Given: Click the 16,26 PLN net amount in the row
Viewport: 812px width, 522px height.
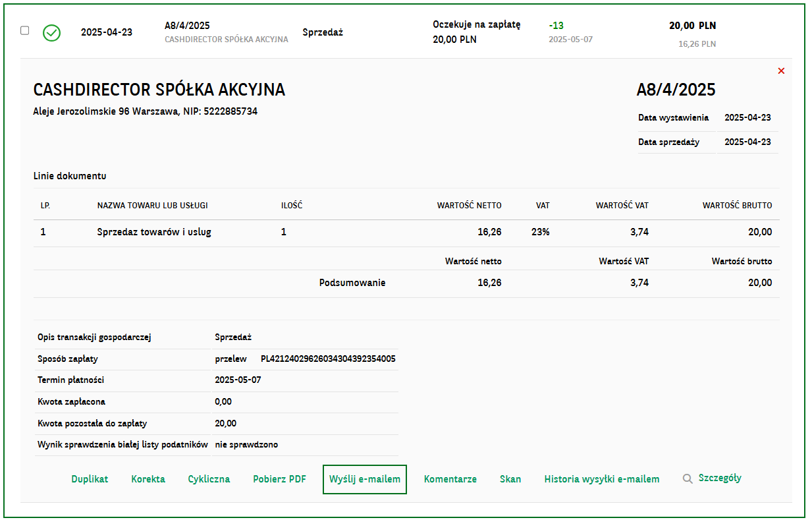Looking at the screenshot, I should tap(697, 44).
